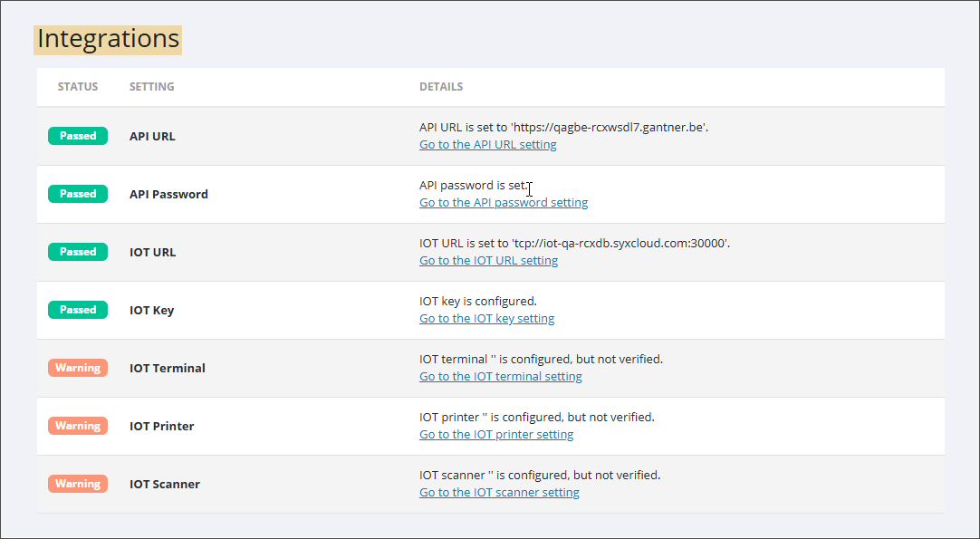Viewport: 980px width, 539px height.
Task: Click the STATUS column header
Action: pyautogui.click(x=78, y=87)
